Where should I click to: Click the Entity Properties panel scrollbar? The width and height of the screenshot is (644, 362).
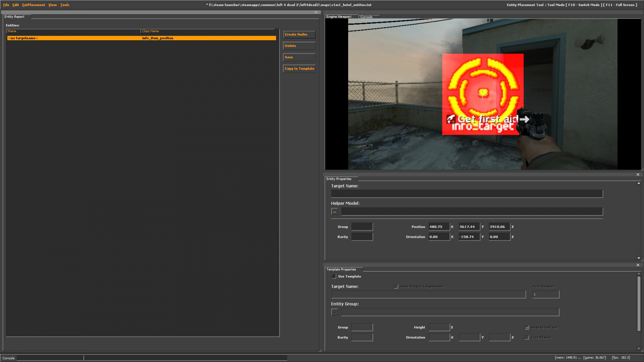click(638, 221)
